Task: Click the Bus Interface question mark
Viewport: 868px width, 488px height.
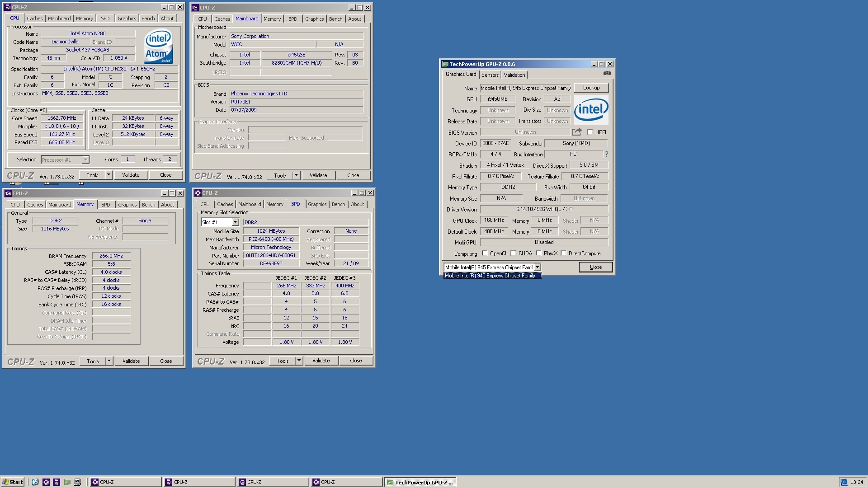Action: pos(606,154)
